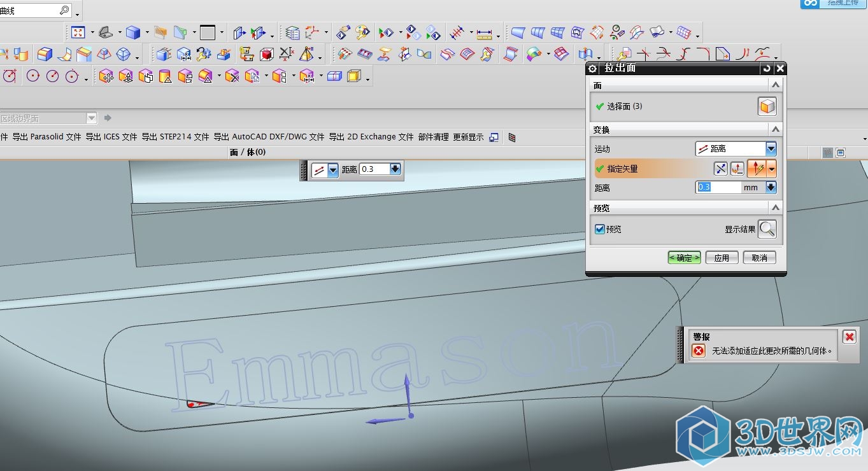
Task: Click the 应用 apply button
Action: [722, 258]
